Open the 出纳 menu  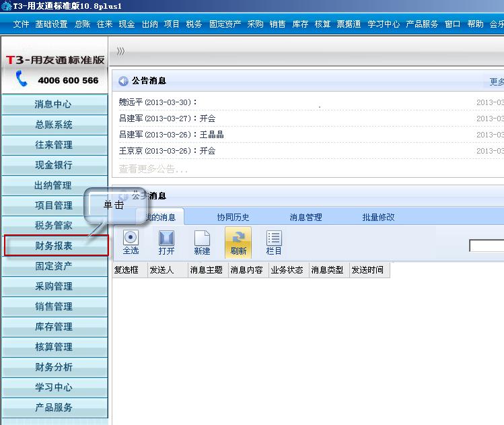point(150,24)
